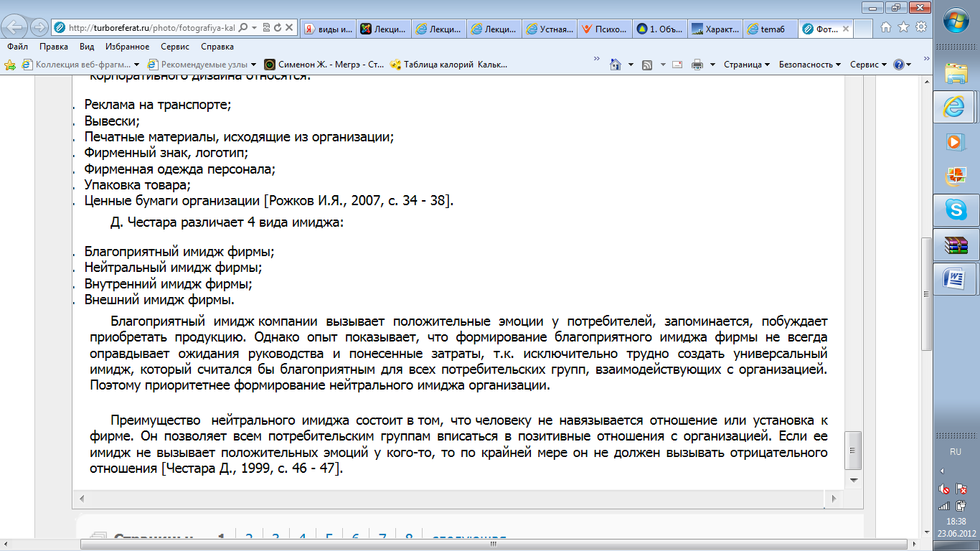Open the Избранное menu
Viewport: 980px width, 551px height.
[127, 47]
